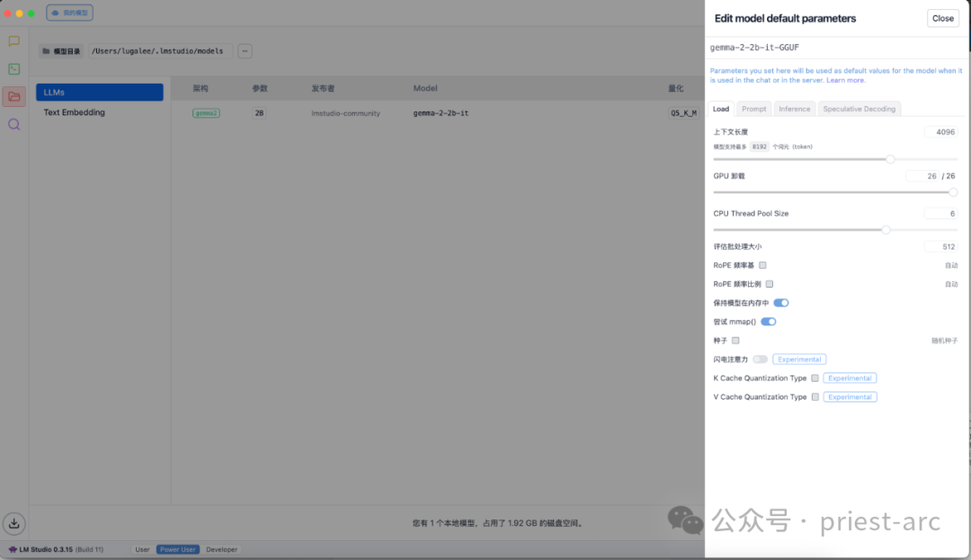Image resolution: width=971 pixels, height=560 pixels.
Task: Switch to the Inference tab
Action: pos(794,109)
